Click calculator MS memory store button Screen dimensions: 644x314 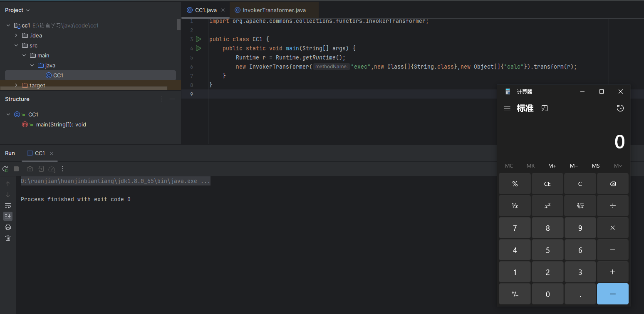click(596, 166)
